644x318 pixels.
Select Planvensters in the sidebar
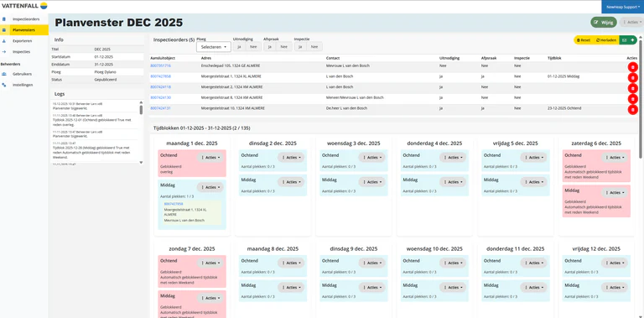coord(24,30)
